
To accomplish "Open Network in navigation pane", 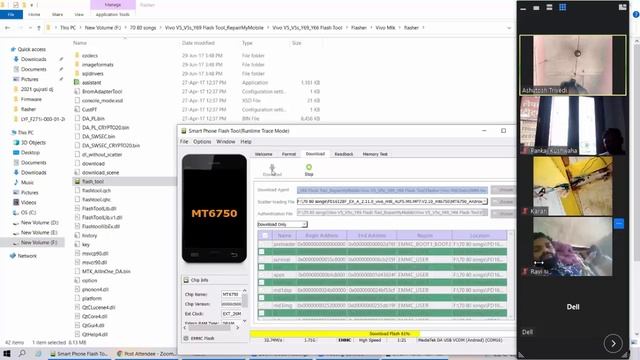I will pos(27,256).
